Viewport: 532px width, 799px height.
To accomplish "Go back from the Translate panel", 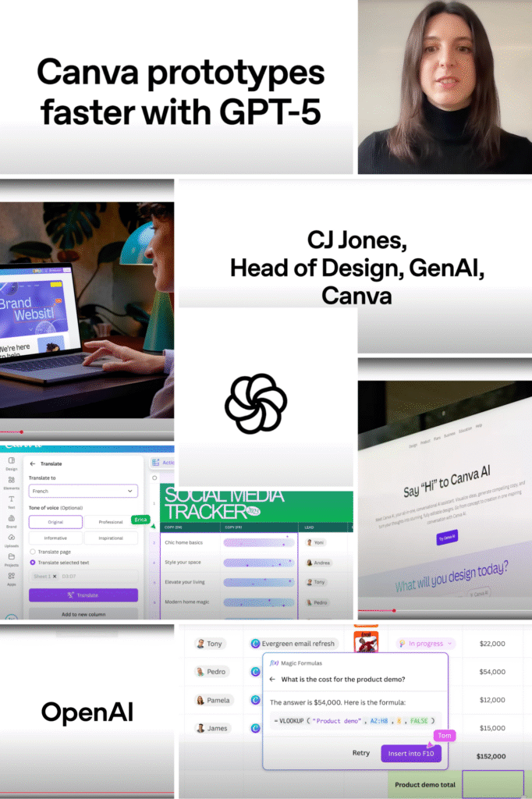I will point(33,463).
